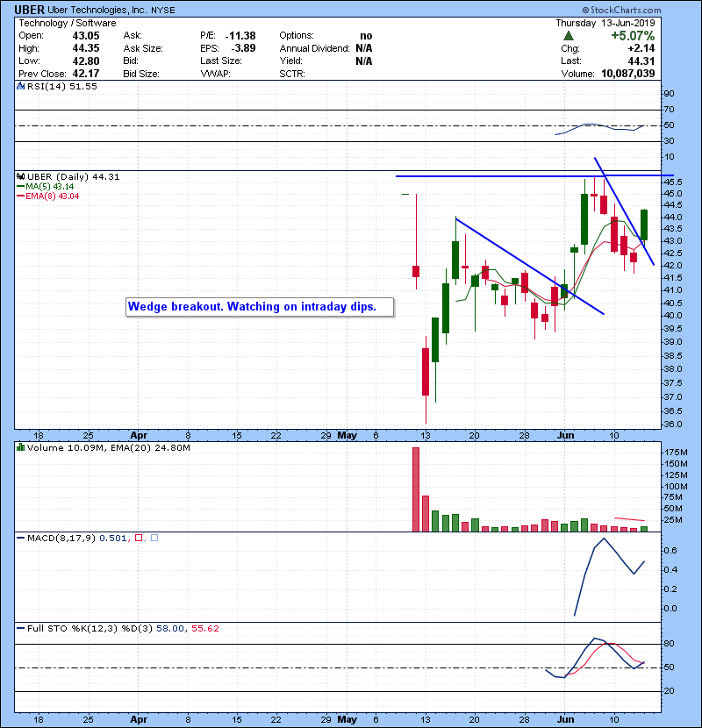The image size is (702, 728).
Task: Click the 45.5 price axis label
Action: pos(673,182)
